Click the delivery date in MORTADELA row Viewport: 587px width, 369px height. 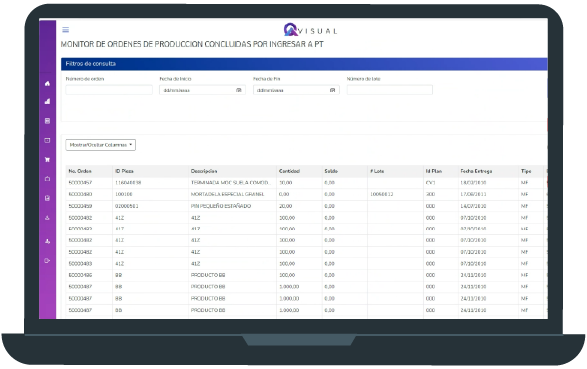(473, 194)
